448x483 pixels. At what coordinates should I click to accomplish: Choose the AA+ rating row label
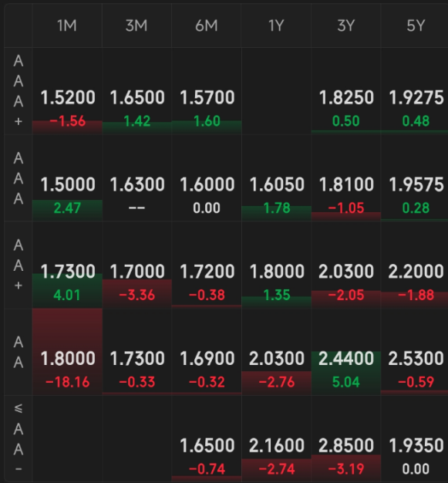19,265
